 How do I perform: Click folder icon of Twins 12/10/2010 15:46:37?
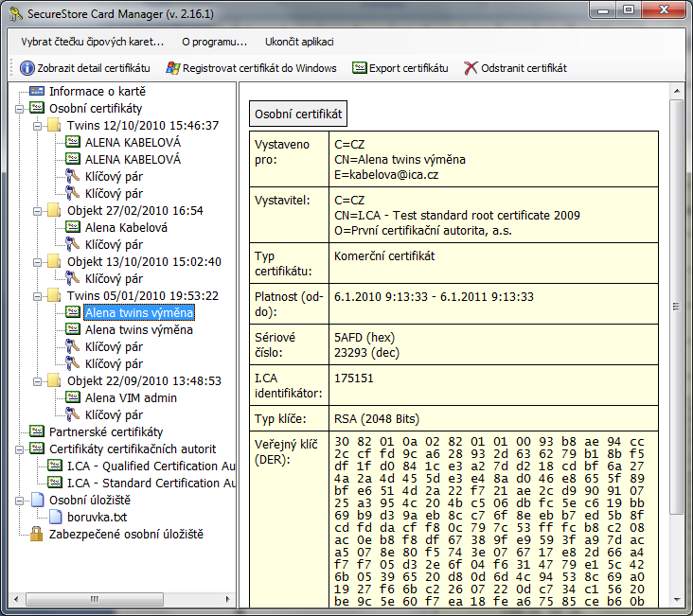coord(54,125)
